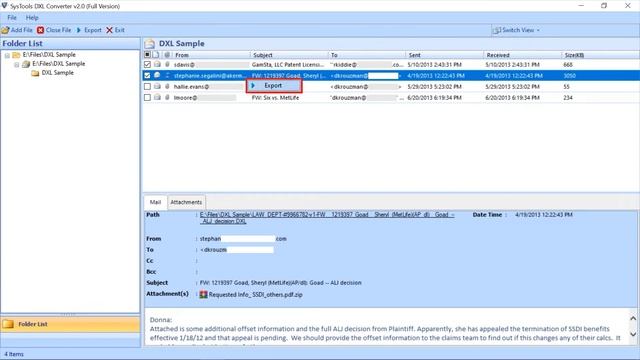Open Requested Info_SSDI_others.pdf.zip attachment

[x=256, y=295]
